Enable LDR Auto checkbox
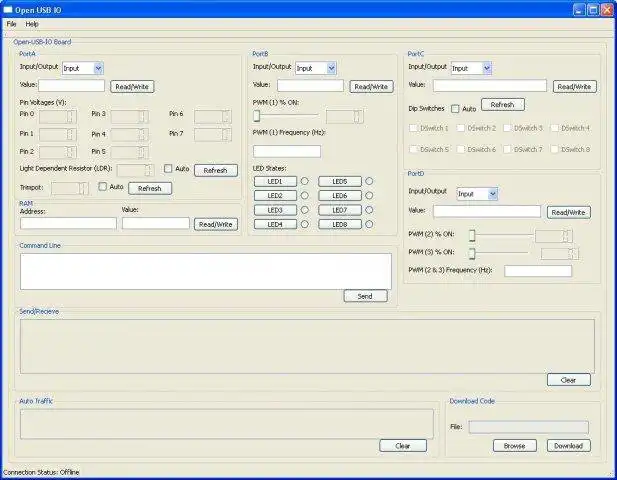This screenshot has width=617, height=480. click(168, 168)
